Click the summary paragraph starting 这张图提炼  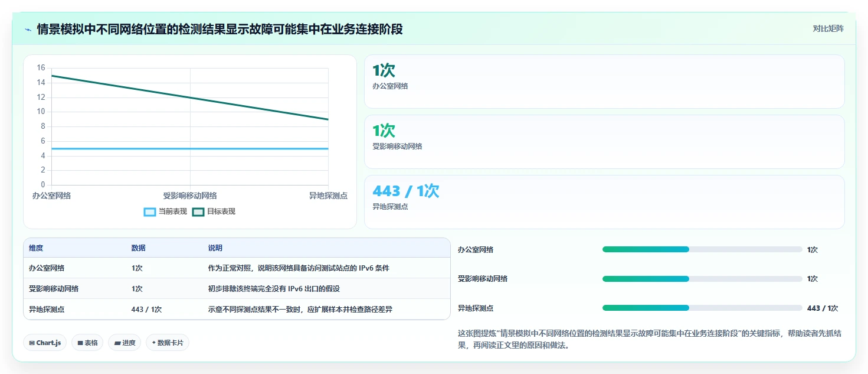click(x=650, y=340)
